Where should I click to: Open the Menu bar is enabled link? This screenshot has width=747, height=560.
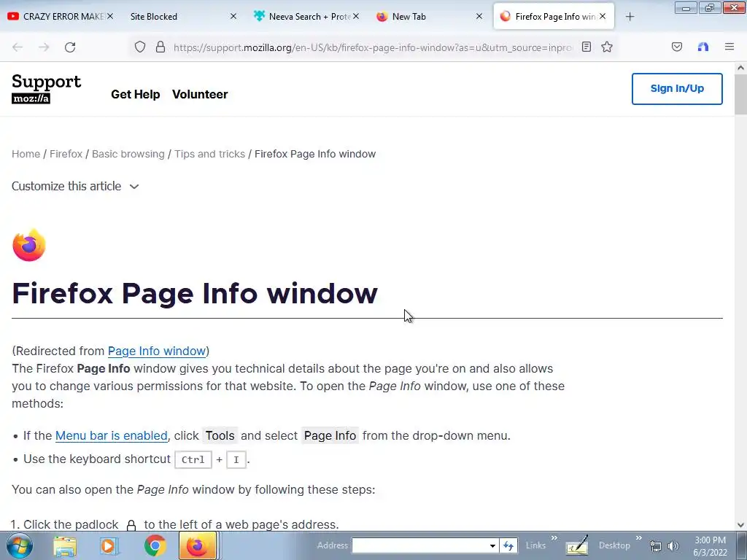click(112, 436)
